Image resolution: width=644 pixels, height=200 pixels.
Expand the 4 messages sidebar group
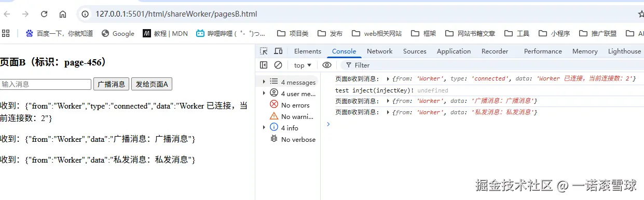pos(264,82)
